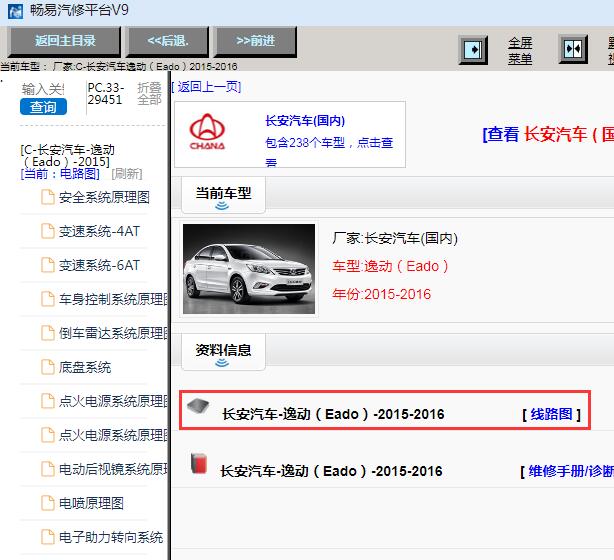The image size is (614, 560).
Task: Click document icon beside 车身控制系统原理图
Action: pyautogui.click(x=48, y=299)
